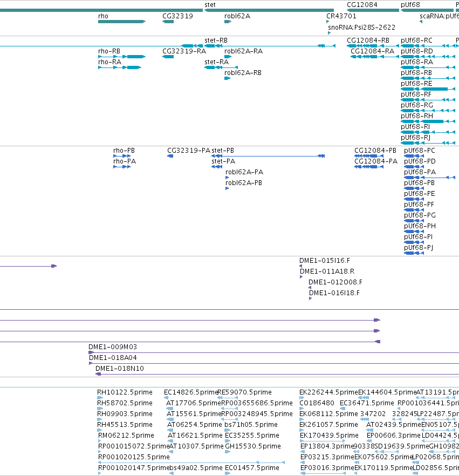Click the AT15561.5prime EST label
Image resolution: width=459 pixels, height=476 pixels.
194,414
